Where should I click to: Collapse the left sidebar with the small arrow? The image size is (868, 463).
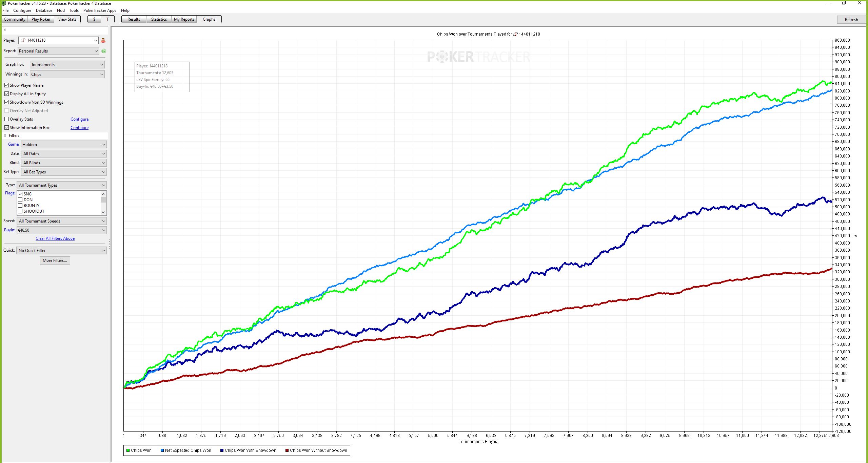[5, 30]
